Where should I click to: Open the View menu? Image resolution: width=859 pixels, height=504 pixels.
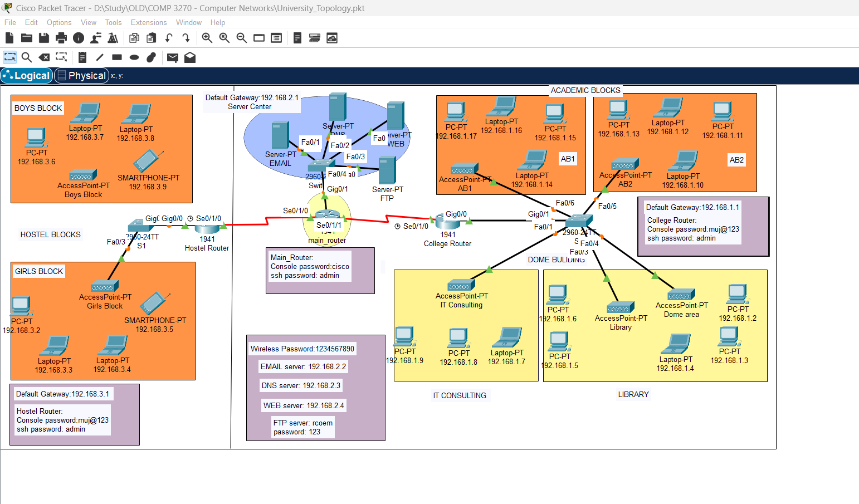tap(89, 22)
